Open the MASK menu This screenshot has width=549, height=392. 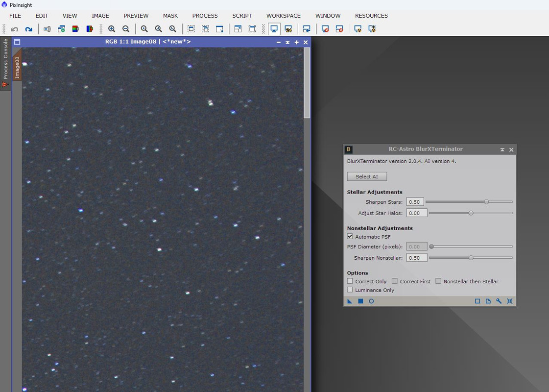pos(170,16)
